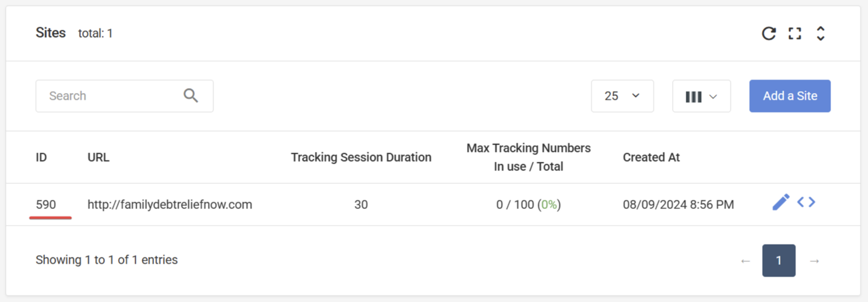Sort by the URL column header

(98, 158)
